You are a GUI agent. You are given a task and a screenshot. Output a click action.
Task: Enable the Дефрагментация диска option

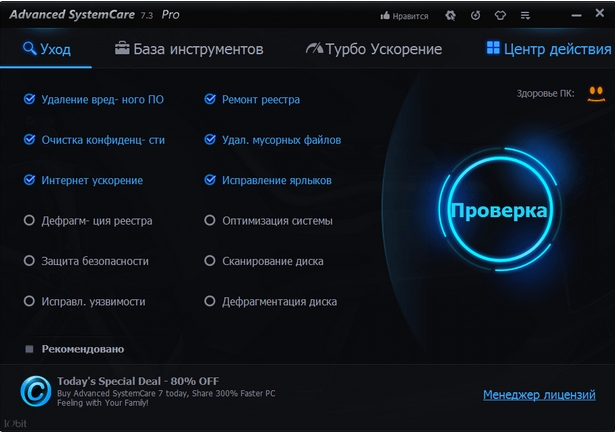210,301
